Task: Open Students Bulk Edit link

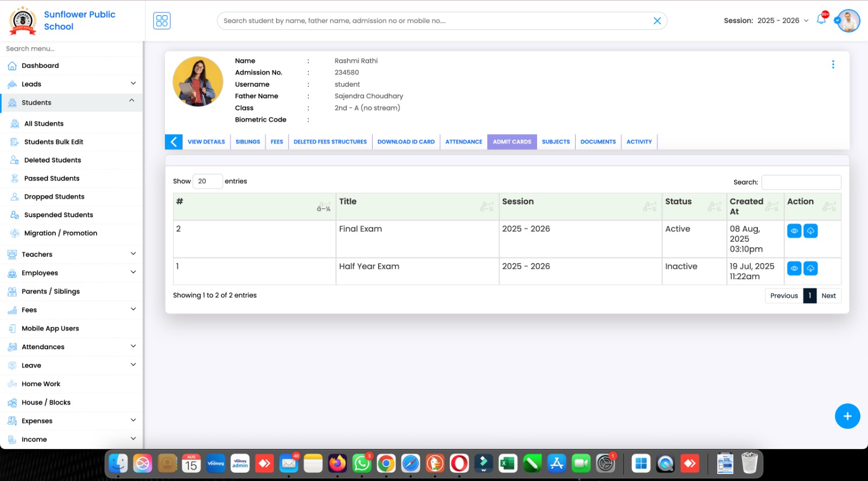Action: point(54,142)
